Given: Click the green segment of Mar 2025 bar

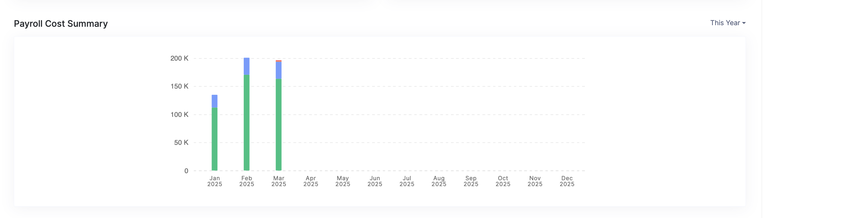Looking at the screenshot, I should pyautogui.click(x=278, y=124).
